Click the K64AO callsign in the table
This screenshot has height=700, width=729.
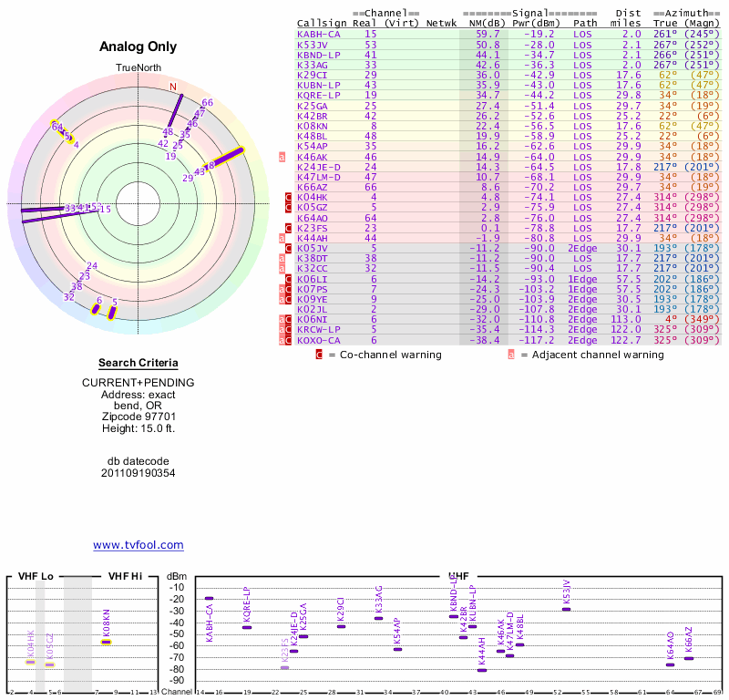click(313, 218)
